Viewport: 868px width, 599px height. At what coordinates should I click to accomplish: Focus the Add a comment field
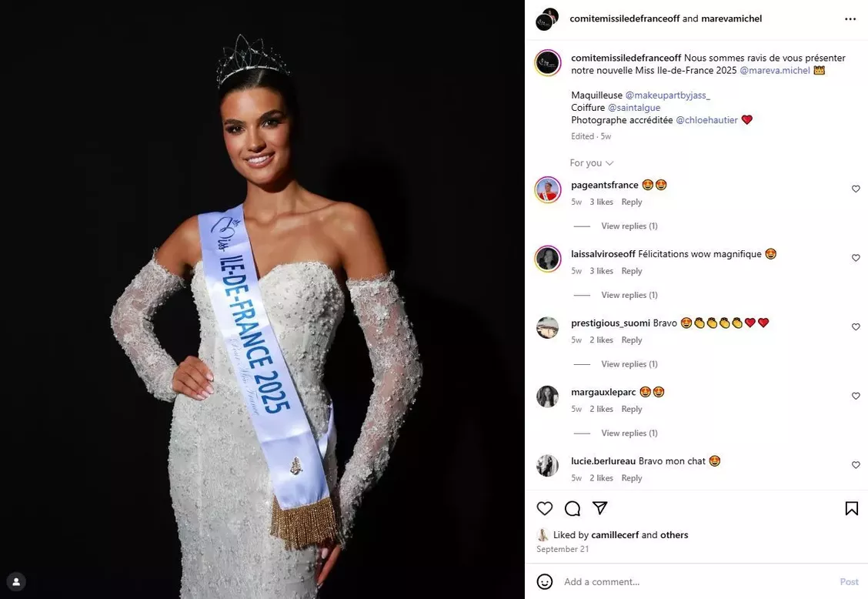[697, 582]
